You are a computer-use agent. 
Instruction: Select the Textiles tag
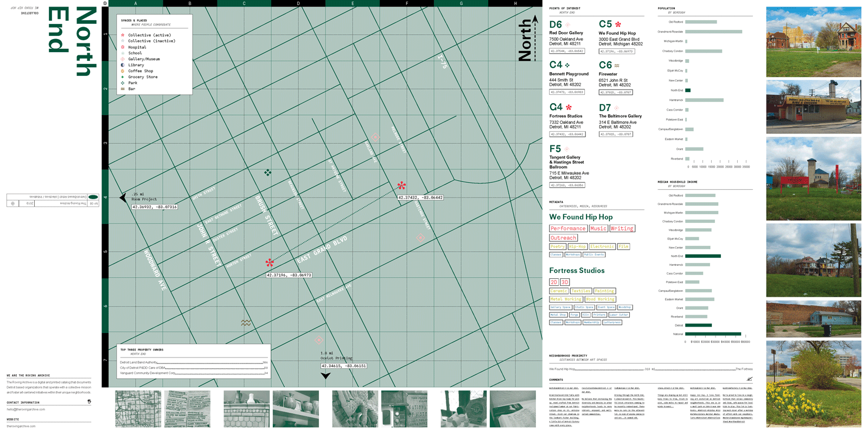[580, 291]
